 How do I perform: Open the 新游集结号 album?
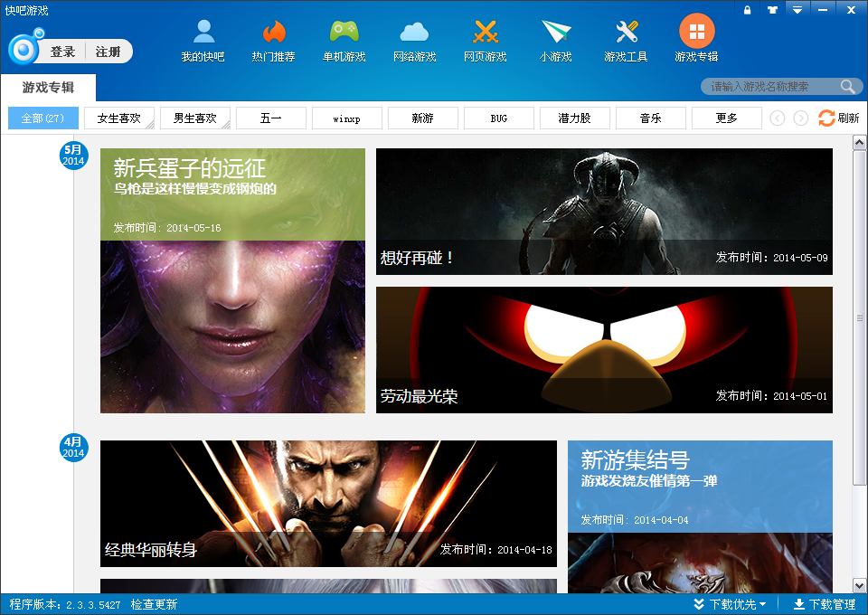tap(700, 516)
